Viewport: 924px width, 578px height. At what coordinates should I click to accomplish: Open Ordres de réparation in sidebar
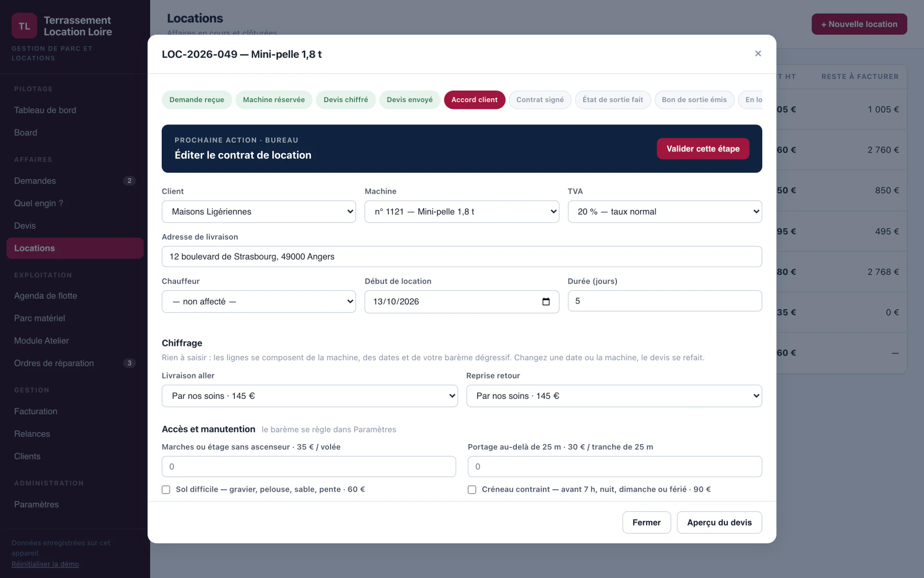click(75, 363)
